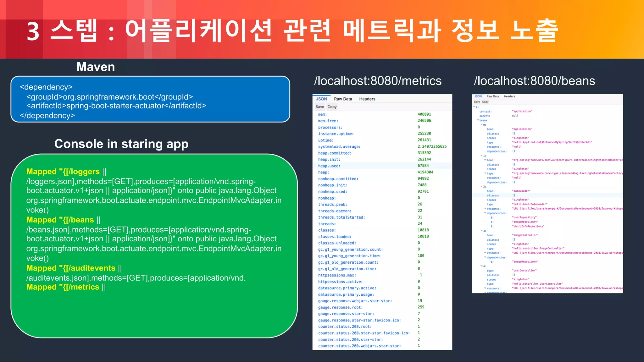644x362 pixels.
Task: Select datasource.primary.usage: row
Action: tap(382, 294)
